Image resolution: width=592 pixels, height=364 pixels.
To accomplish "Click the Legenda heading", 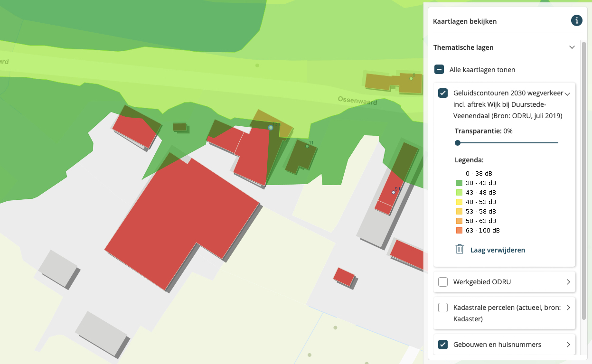I will pyautogui.click(x=469, y=160).
